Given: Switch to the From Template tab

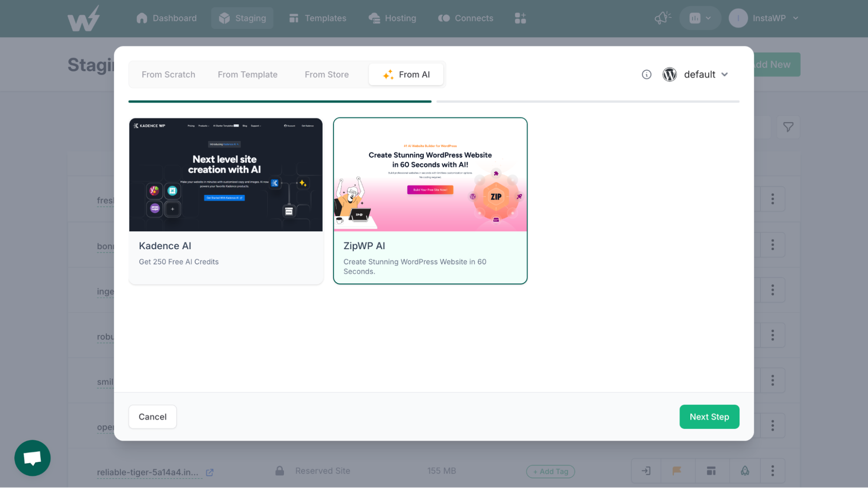Looking at the screenshot, I should click(x=248, y=75).
